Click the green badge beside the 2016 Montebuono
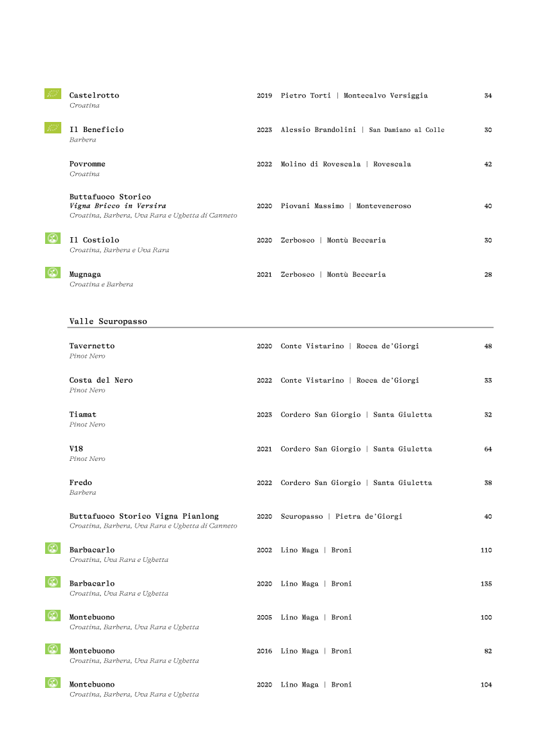The image size is (534, 756). click(x=53, y=649)
